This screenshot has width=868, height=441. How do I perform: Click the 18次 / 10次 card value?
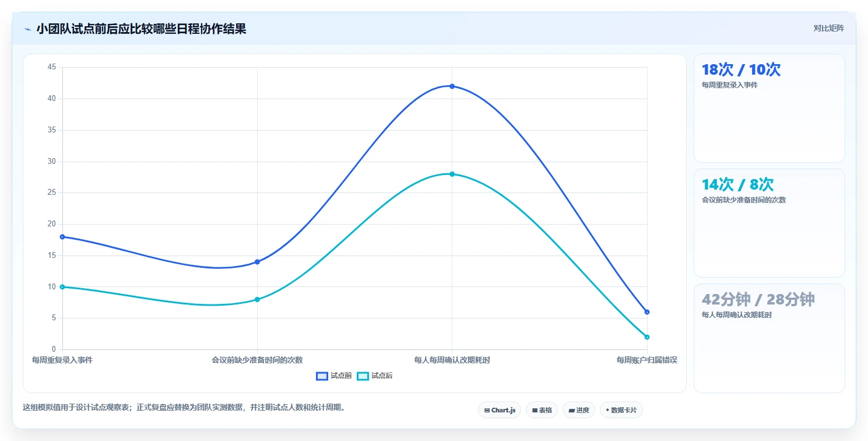[x=741, y=69]
